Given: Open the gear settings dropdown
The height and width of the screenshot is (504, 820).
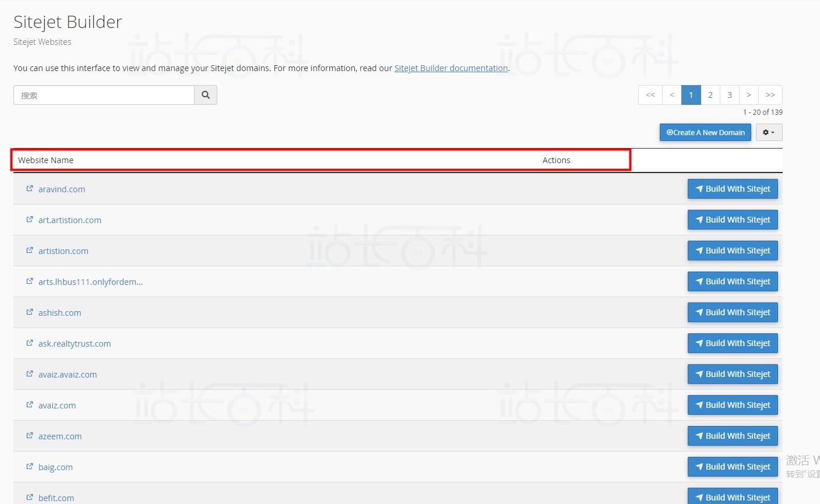Looking at the screenshot, I should point(769,132).
